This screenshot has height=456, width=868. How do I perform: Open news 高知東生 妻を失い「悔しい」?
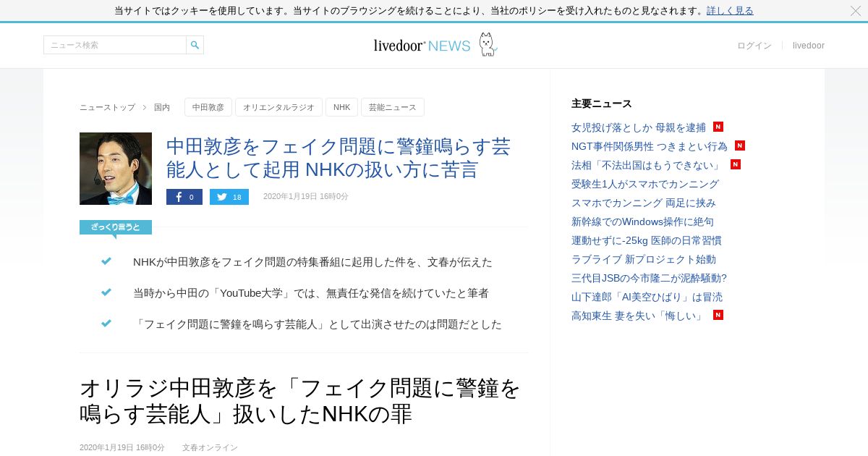[x=639, y=316]
